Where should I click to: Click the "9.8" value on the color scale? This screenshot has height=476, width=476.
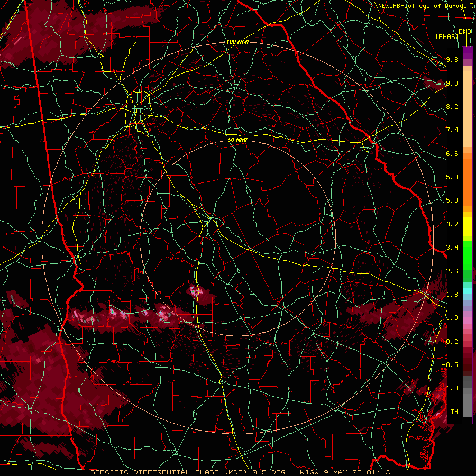[452, 59]
